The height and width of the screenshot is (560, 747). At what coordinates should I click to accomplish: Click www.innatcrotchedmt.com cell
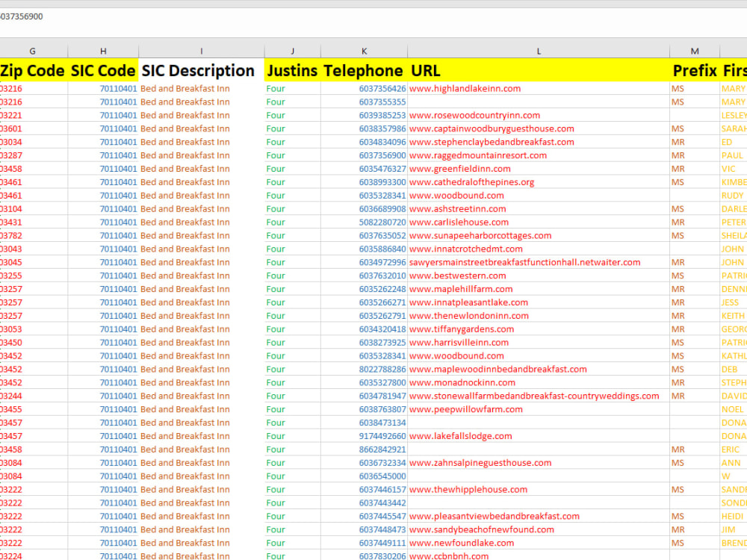(539, 249)
